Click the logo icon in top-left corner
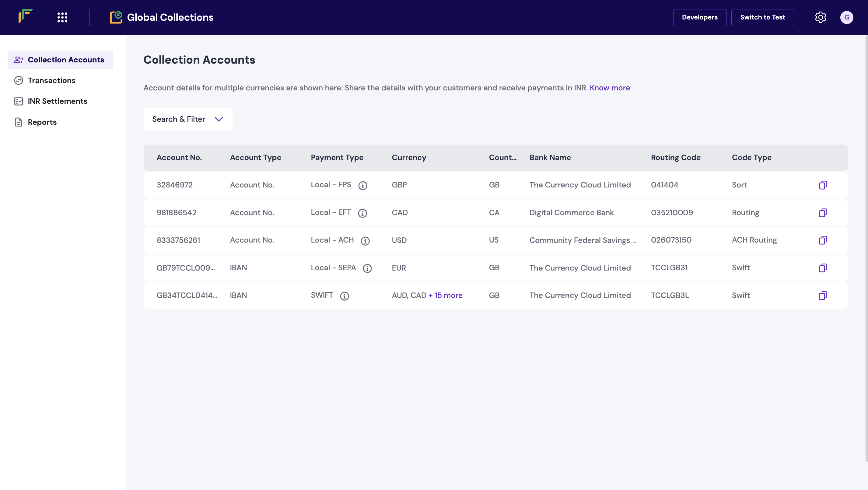 pos(25,16)
